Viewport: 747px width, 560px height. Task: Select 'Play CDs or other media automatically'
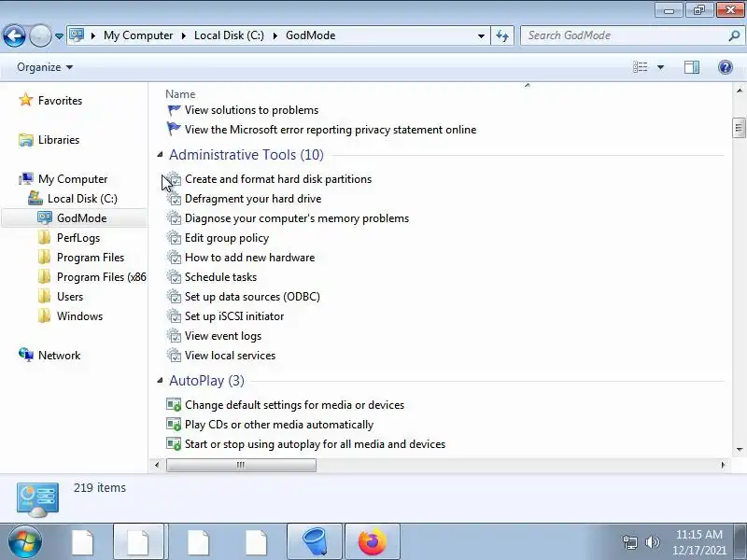pos(278,425)
